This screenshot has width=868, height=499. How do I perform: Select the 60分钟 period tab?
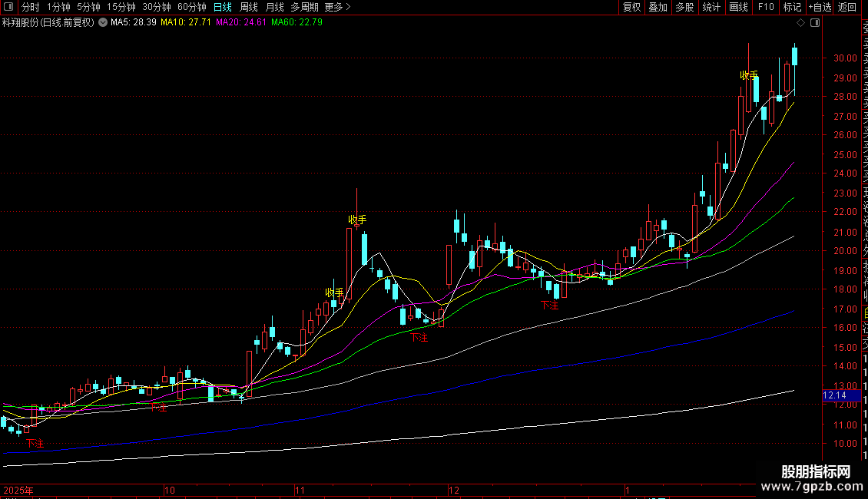pyautogui.click(x=192, y=7)
